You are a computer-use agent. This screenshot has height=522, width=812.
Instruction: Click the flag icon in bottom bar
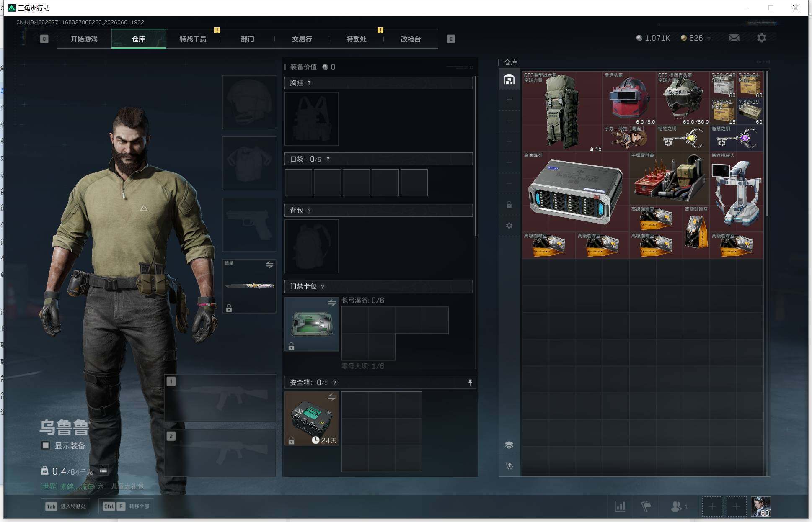click(646, 507)
